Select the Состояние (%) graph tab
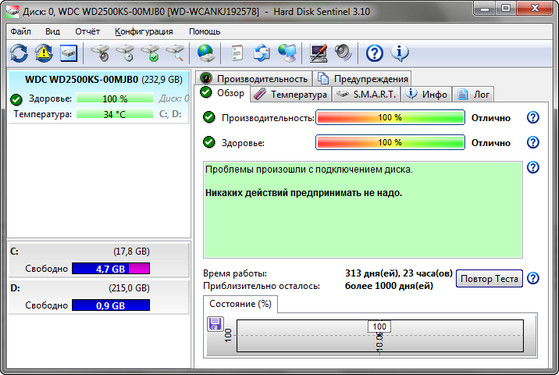This screenshot has width=559, height=375. [x=240, y=304]
